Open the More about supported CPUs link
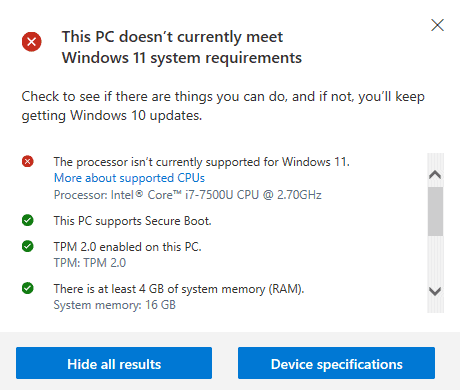Screen dimensions: 460x390 (x=129, y=178)
